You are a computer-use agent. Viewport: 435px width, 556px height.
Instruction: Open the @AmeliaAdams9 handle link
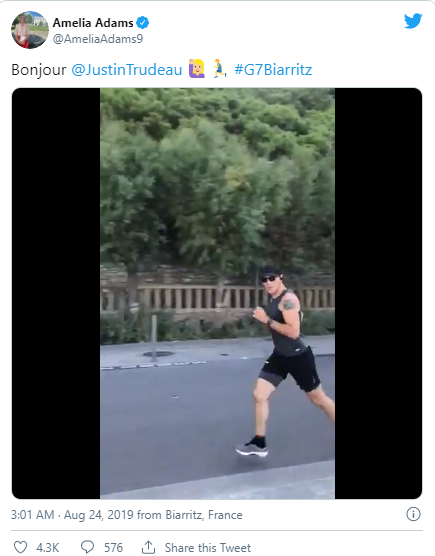coord(98,39)
